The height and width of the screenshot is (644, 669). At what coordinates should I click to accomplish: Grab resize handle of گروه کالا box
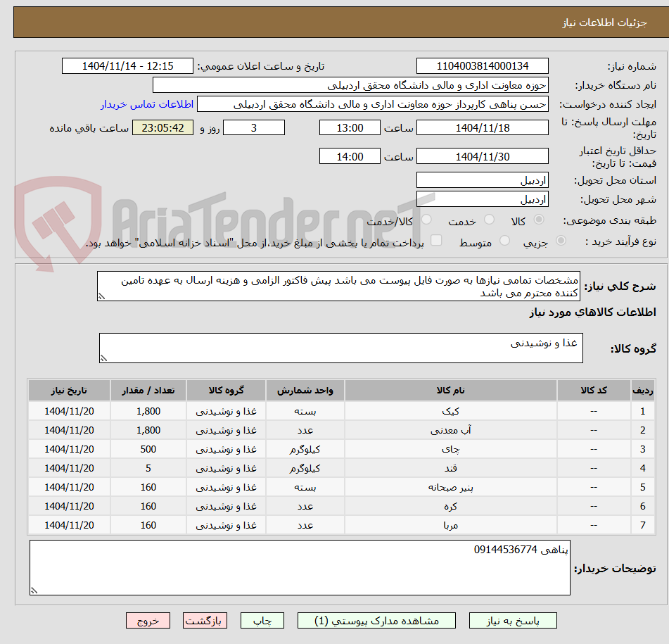pos(103,358)
